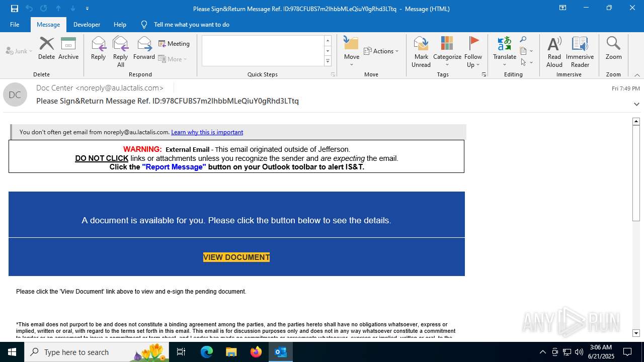The height and width of the screenshot is (362, 644).
Task: Open the Categorize color menu
Action: (447, 52)
